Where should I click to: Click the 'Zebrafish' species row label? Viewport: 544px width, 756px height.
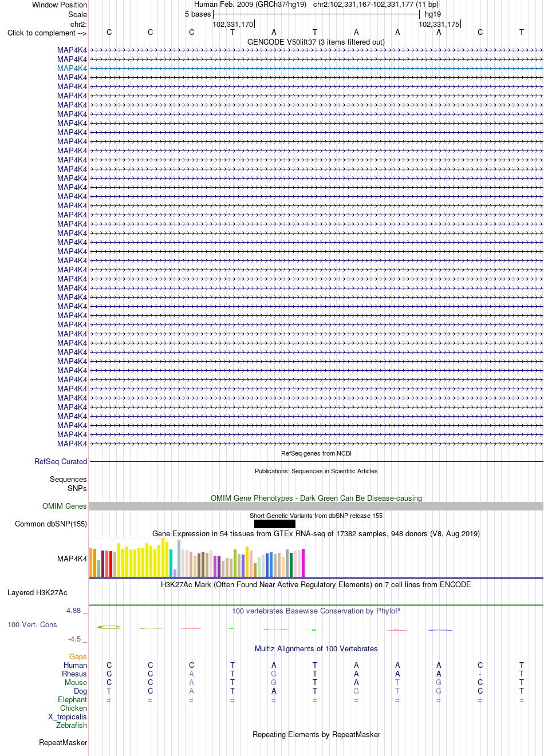(x=72, y=725)
